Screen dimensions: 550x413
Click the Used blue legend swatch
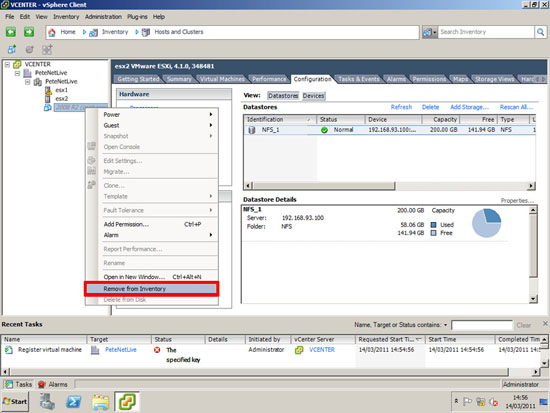point(434,225)
